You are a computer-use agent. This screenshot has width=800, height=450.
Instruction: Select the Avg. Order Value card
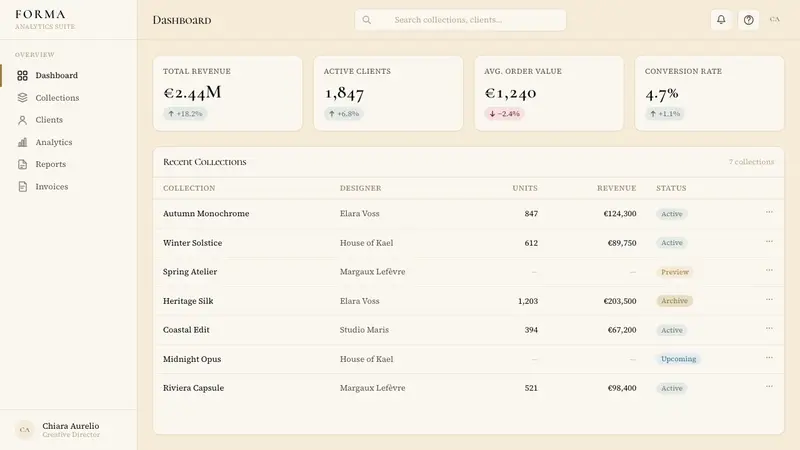(549, 93)
